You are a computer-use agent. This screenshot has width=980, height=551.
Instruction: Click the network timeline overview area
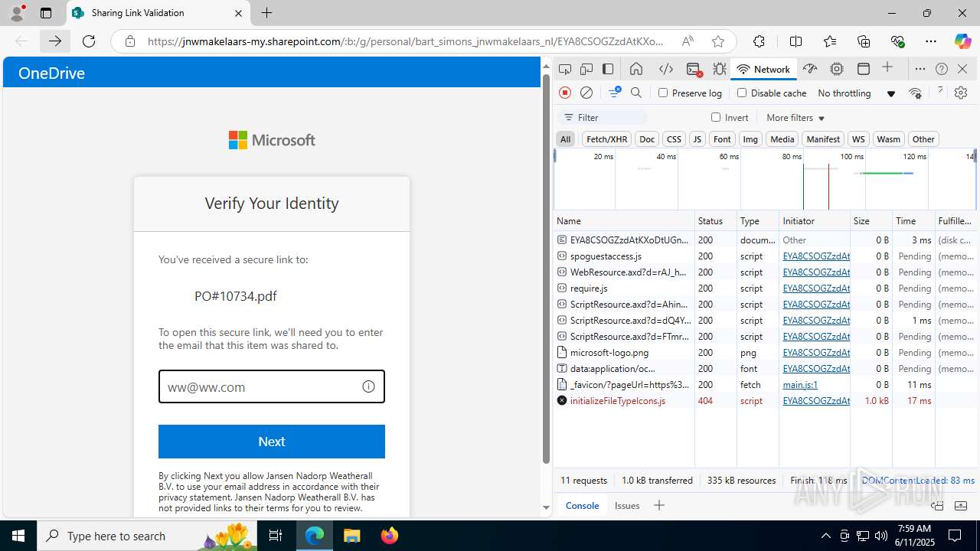click(765, 179)
